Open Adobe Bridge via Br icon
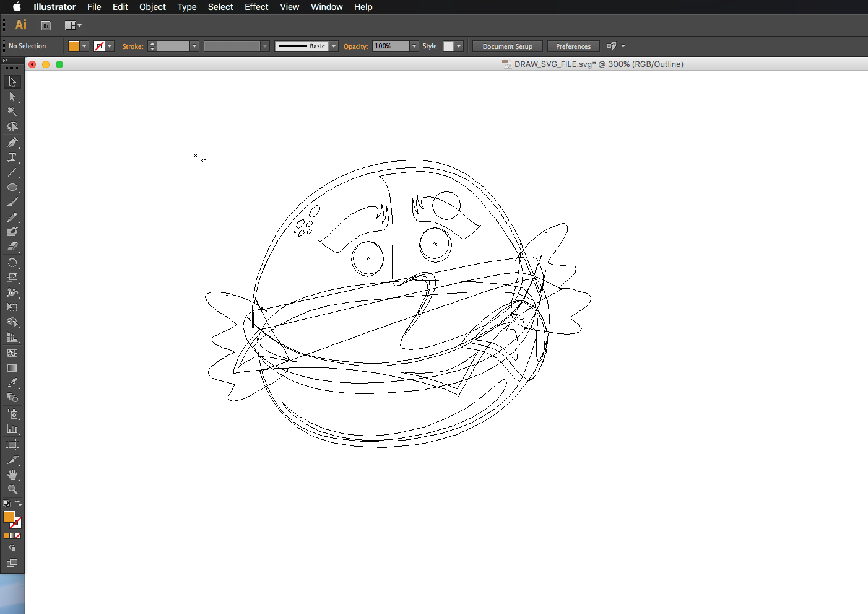 pyautogui.click(x=46, y=25)
